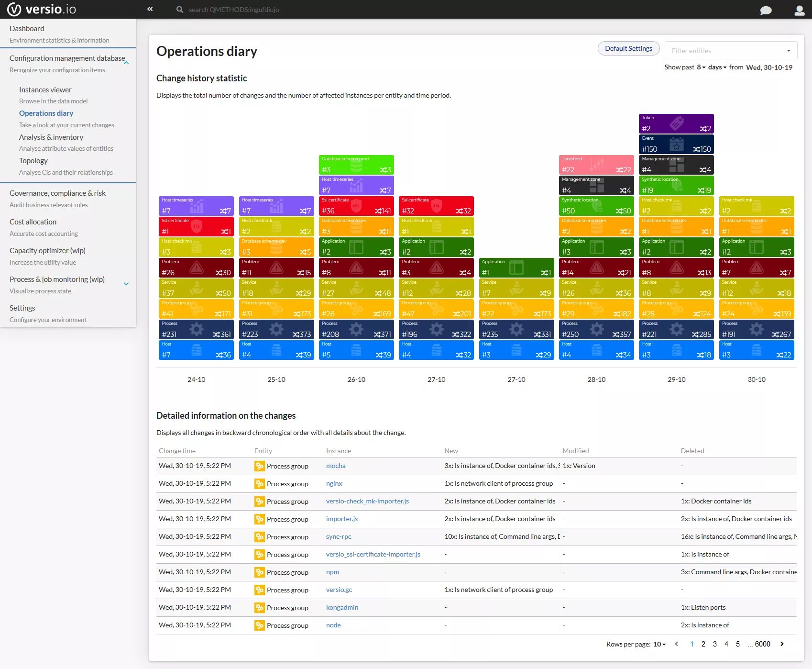Open the Token tile on 29-10
The height and width of the screenshot is (669, 812).
click(x=676, y=123)
